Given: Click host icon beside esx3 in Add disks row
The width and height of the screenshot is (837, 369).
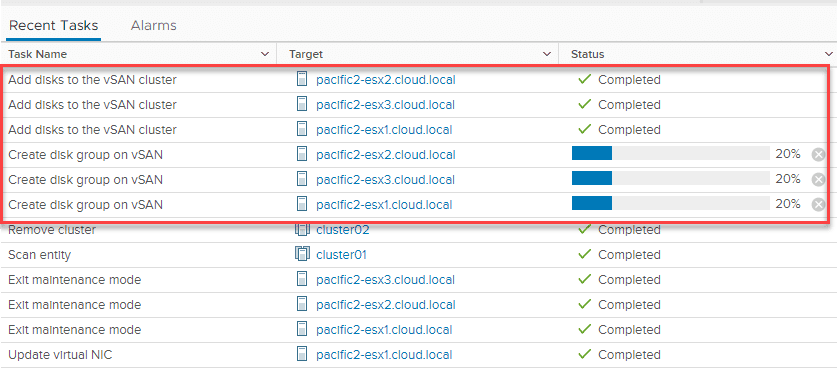Looking at the screenshot, I should pos(302,104).
